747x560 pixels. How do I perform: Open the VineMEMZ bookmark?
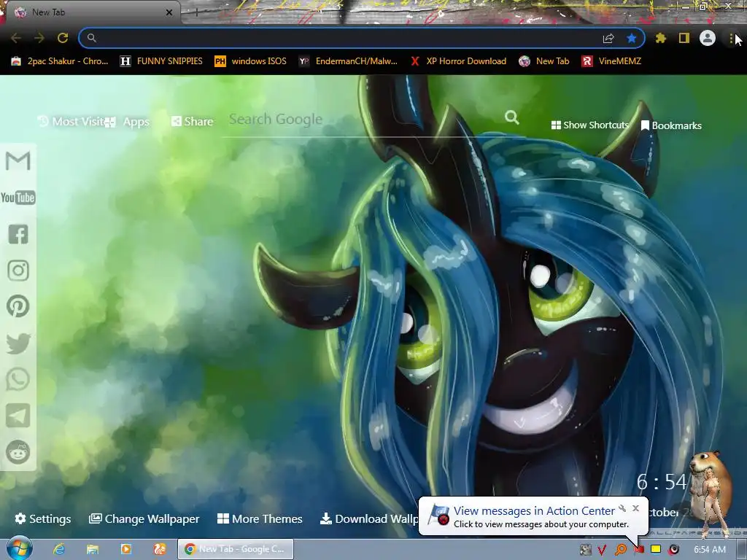(612, 61)
